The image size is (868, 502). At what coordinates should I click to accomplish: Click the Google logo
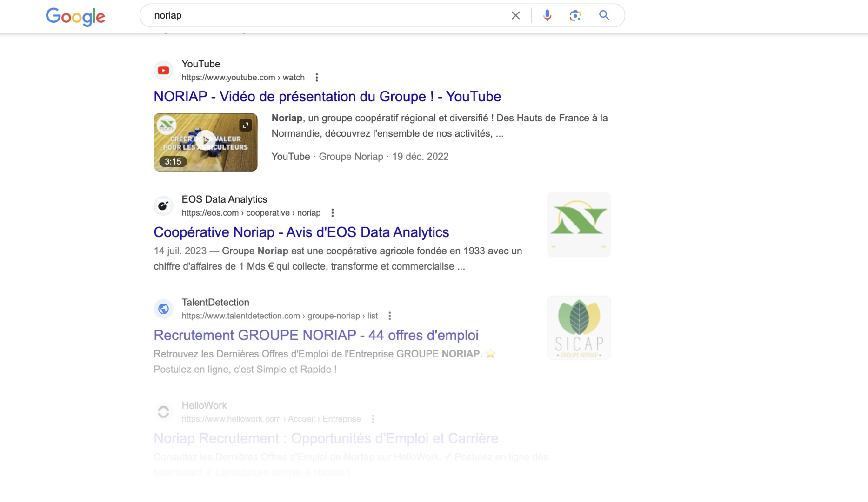pos(75,17)
